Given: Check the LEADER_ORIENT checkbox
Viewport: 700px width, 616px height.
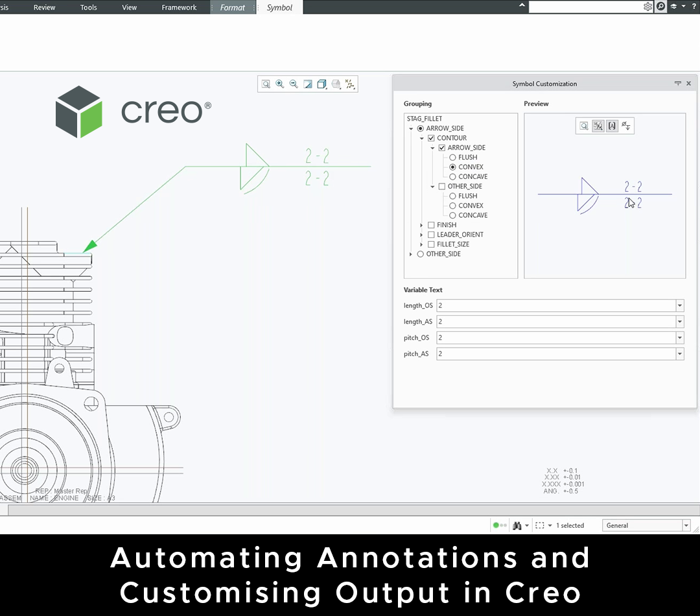Looking at the screenshot, I should pos(431,235).
